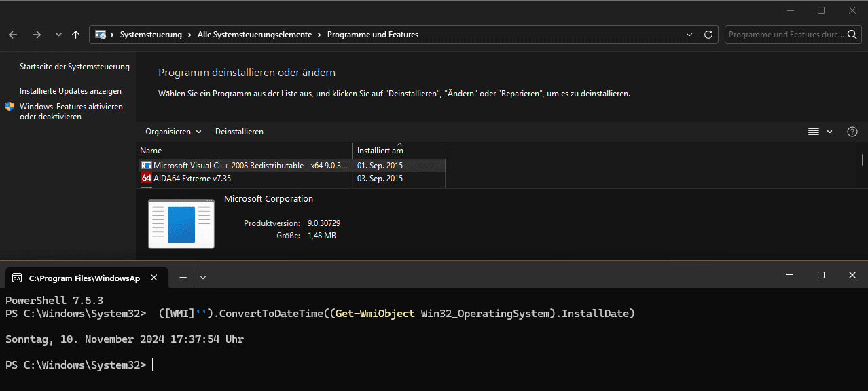Click the view options list icon
The height and width of the screenshot is (391, 868).
(814, 132)
